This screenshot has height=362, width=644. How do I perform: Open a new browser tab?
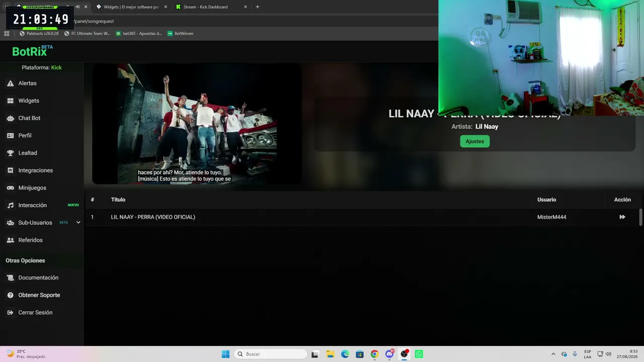click(x=258, y=7)
